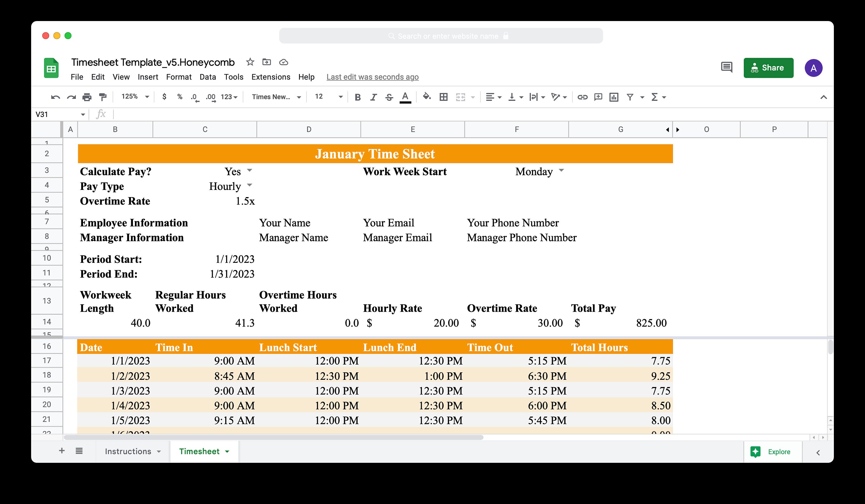Format values as percent
This screenshot has width=865, height=504.
tap(180, 97)
